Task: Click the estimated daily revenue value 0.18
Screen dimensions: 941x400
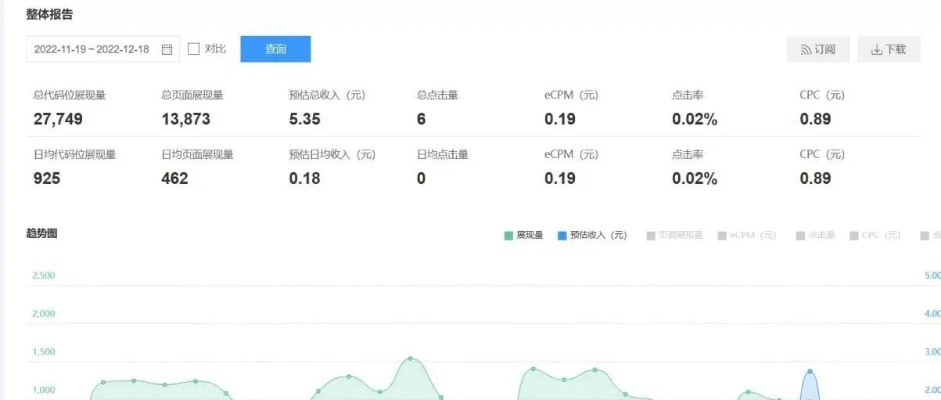Action: [304, 179]
